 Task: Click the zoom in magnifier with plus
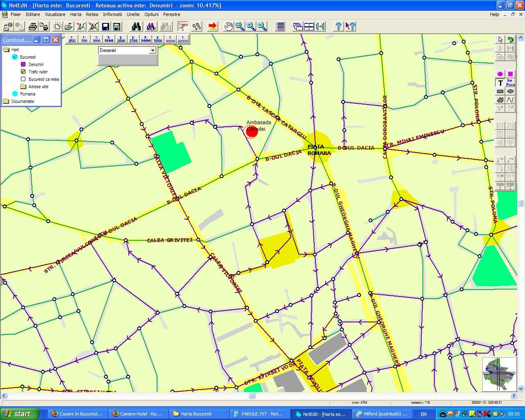(251, 27)
